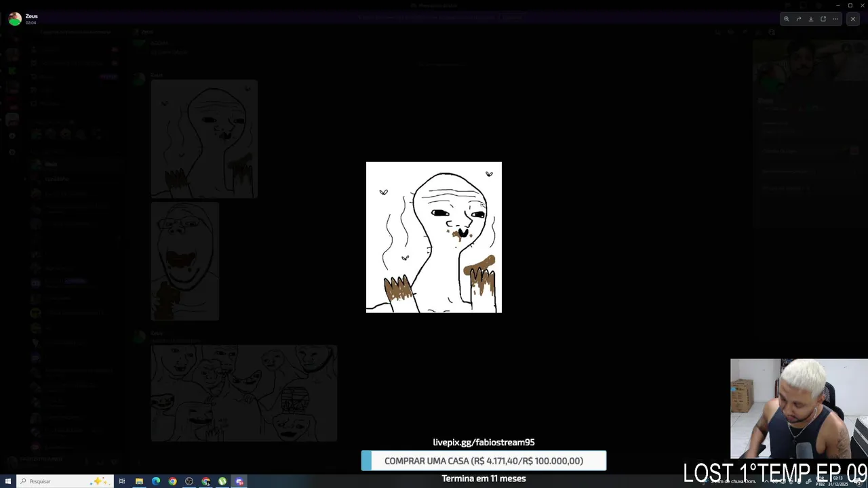868x488 pixels.
Task: Open the second Chrome profile icon on taskbar
Action: point(205,481)
